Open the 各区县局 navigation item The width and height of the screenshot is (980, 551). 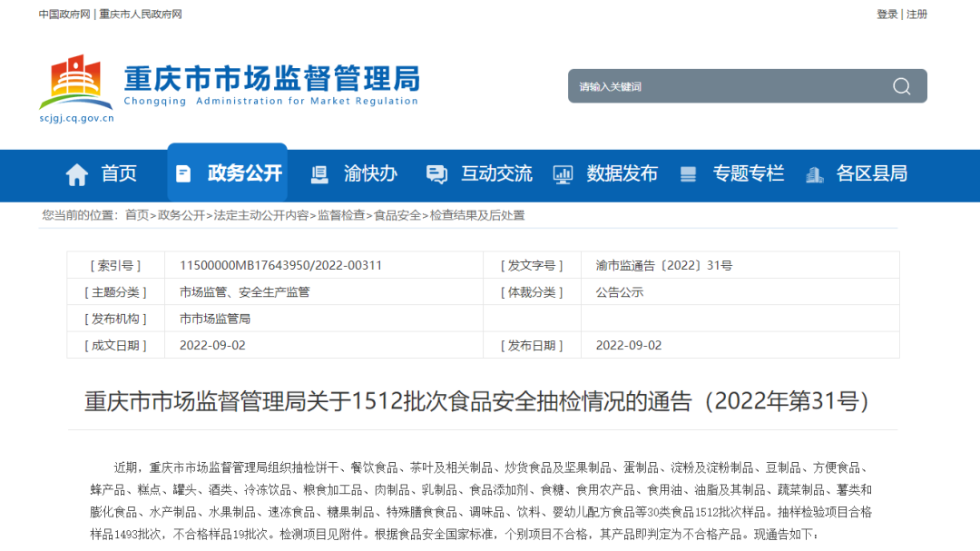[872, 173]
